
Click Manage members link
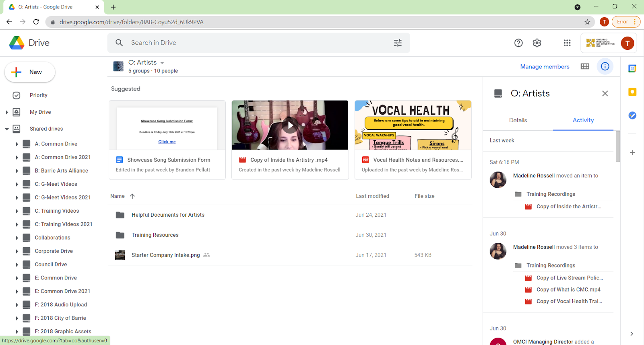coord(545,67)
